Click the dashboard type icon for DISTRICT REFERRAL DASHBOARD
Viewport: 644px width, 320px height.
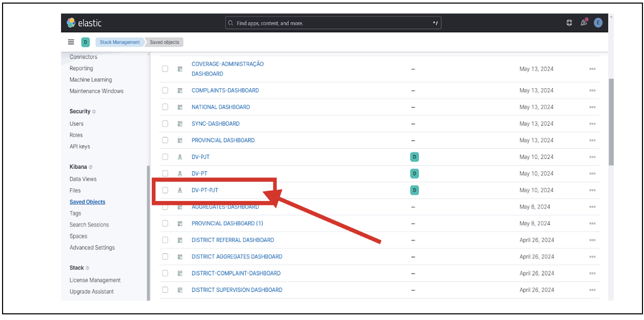tap(180, 240)
